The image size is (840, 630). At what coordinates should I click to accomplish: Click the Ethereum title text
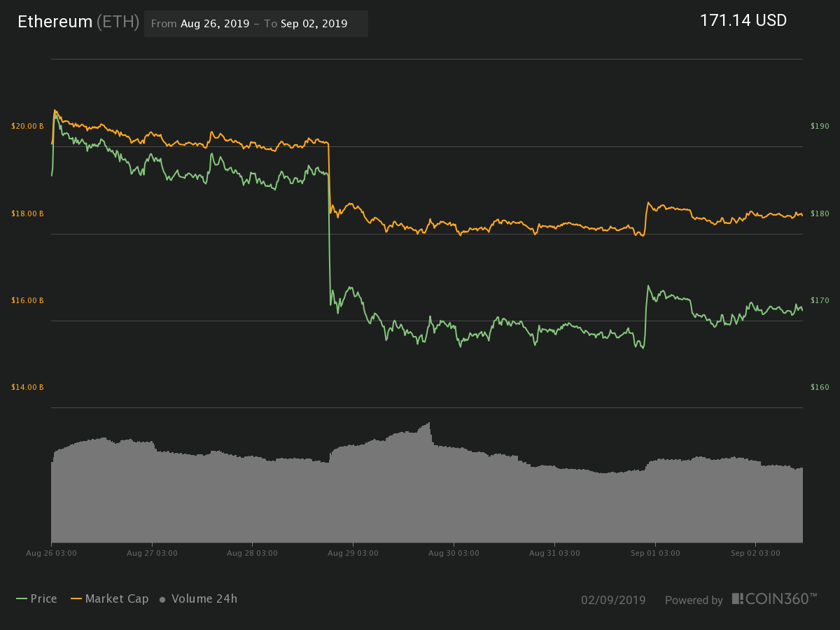(55, 22)
